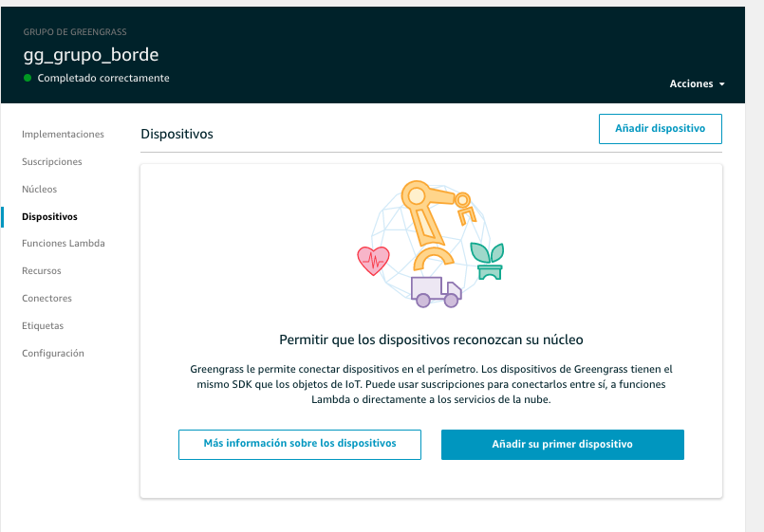Open Suscripciones in the sidebar
Screen dimensions: 764x532
51,161
